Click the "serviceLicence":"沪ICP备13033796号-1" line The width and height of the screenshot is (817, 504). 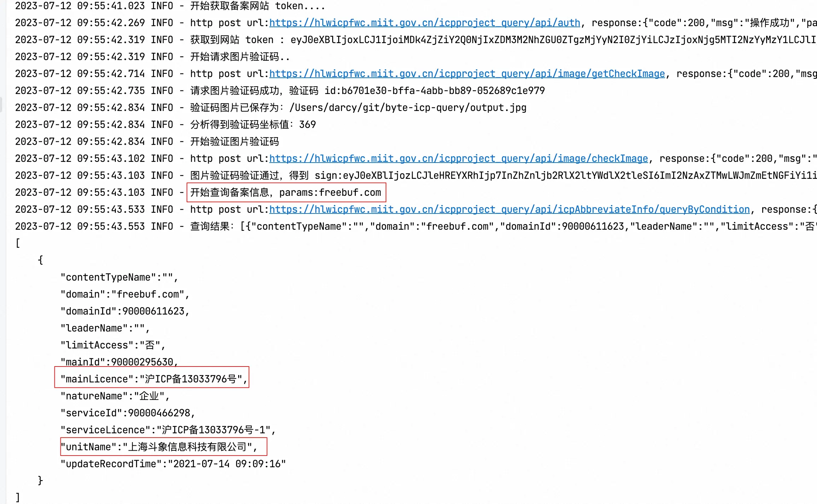(x=168, y=430)
